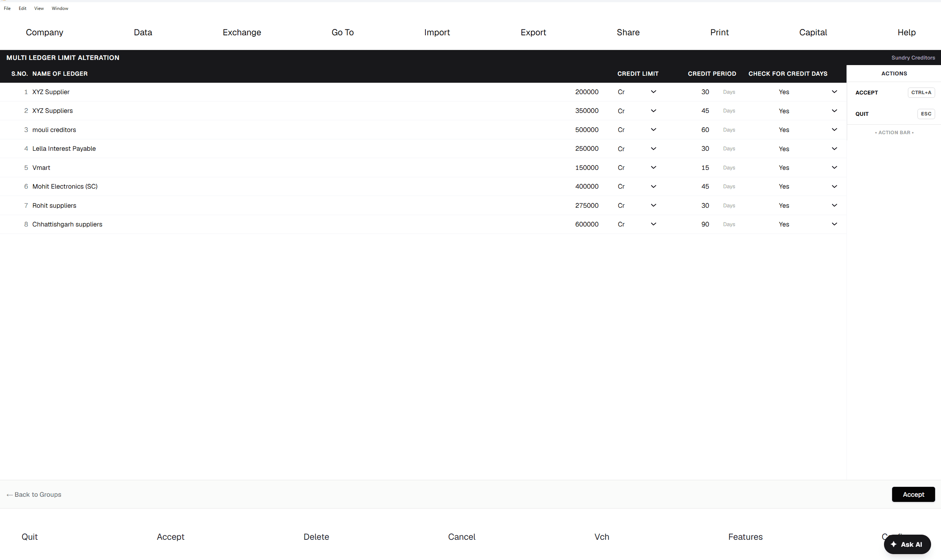Screen dimensions: 941x560
Task: Edit credit period 15 for Vmart
Action: tap(705, 168)
